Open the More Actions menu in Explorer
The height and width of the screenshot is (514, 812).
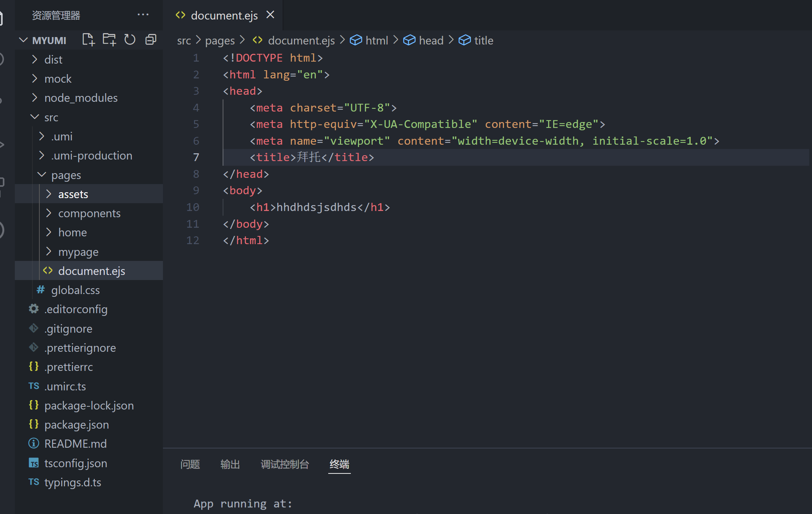click(x=143, y=14)
